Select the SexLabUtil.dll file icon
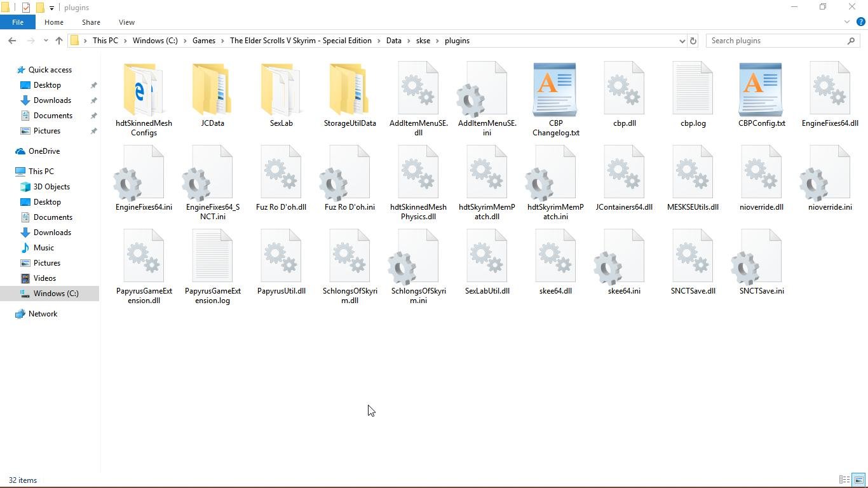Image resolution: width=868 pixels, height=488 pixels. point(487,257)
